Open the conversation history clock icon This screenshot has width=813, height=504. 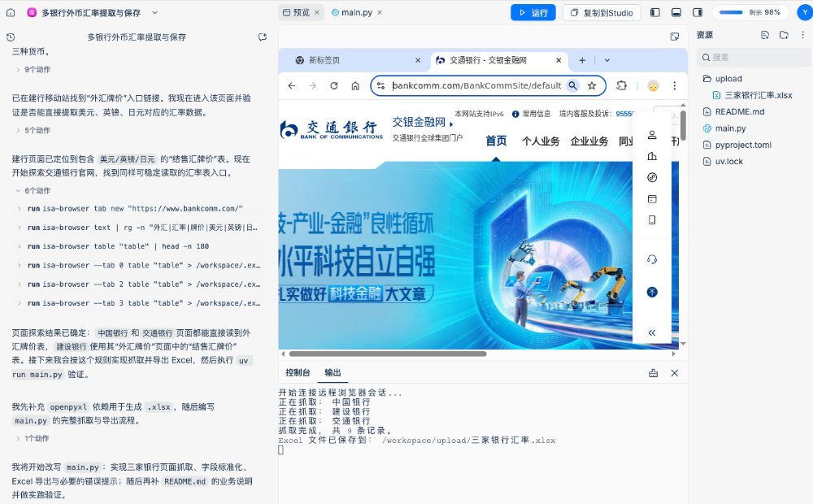click(11, 37)
